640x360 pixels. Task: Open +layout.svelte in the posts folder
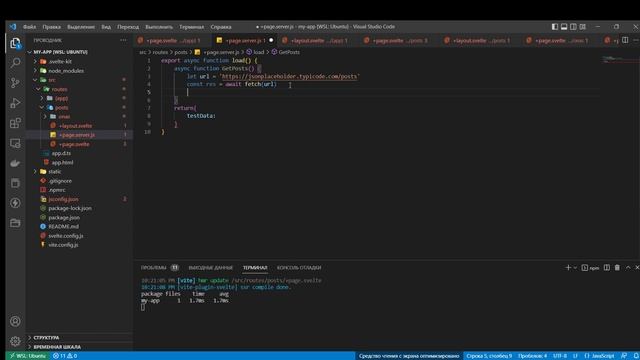[x=76, y=126]
